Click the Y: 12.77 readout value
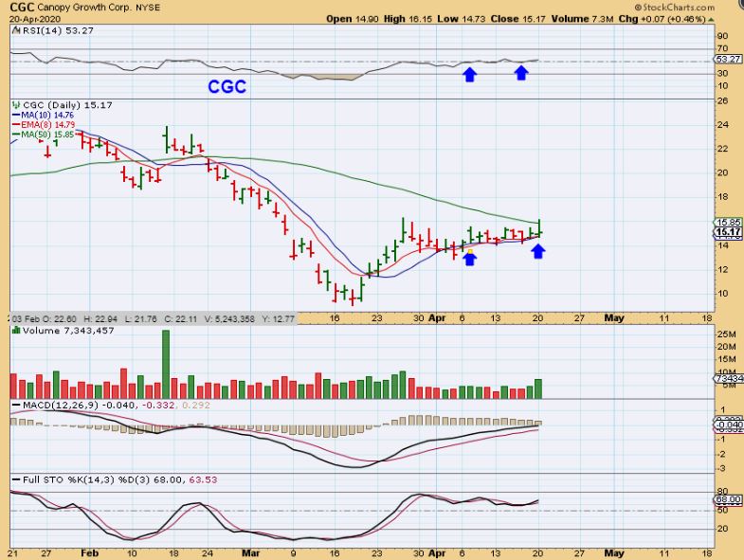 tap(278, 319)
